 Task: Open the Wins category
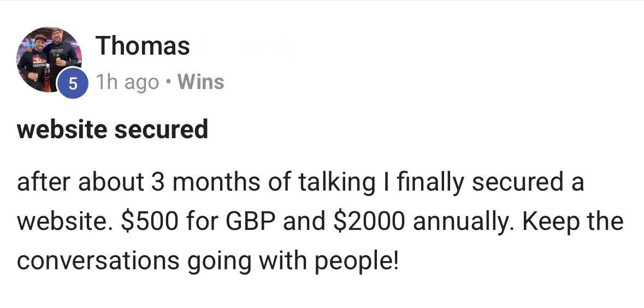(201, 82)
